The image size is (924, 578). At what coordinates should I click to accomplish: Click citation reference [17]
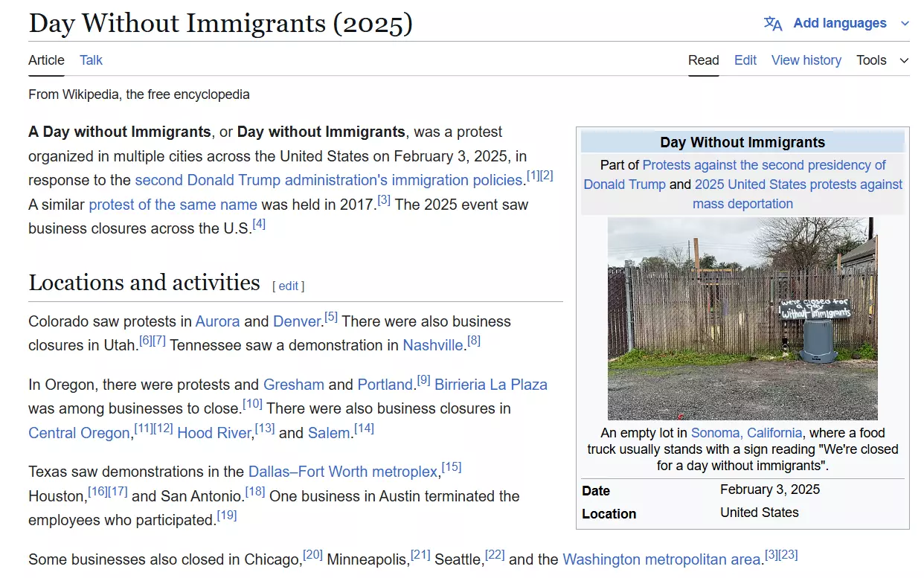click(x=118, y=491)
